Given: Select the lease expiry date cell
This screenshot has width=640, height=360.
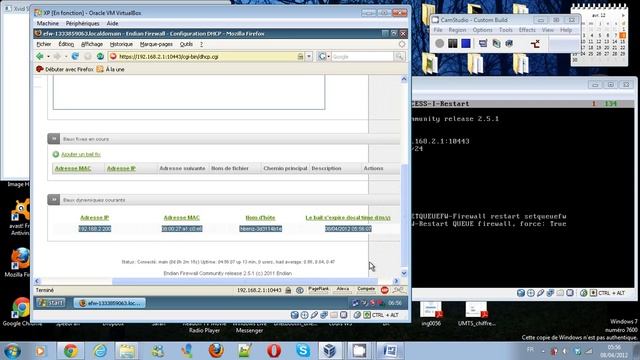Looking at the screenshot, I should [348, 229].
